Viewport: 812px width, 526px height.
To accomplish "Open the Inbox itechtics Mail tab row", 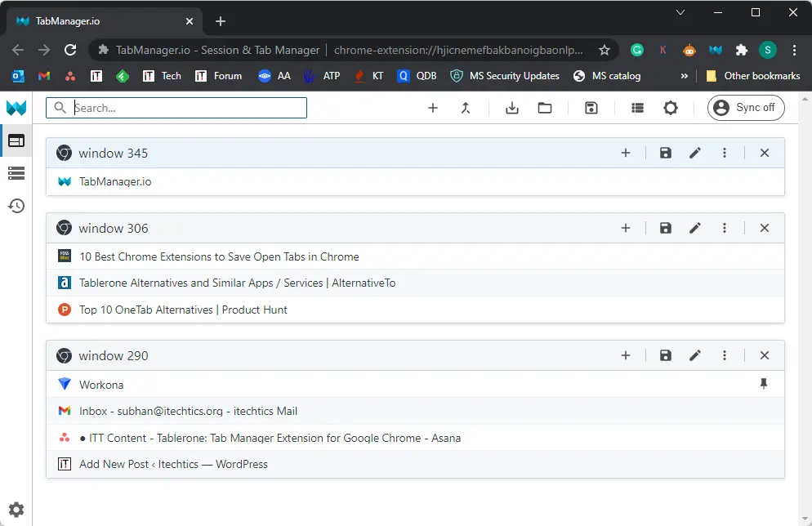I will (415, 411).
